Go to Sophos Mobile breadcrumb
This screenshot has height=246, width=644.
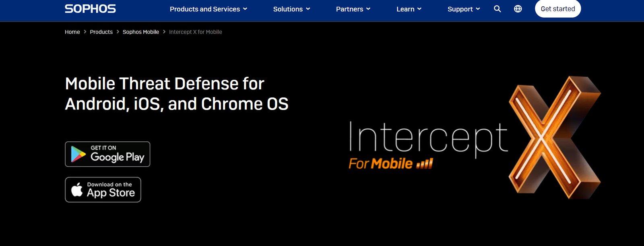[141, 32]
